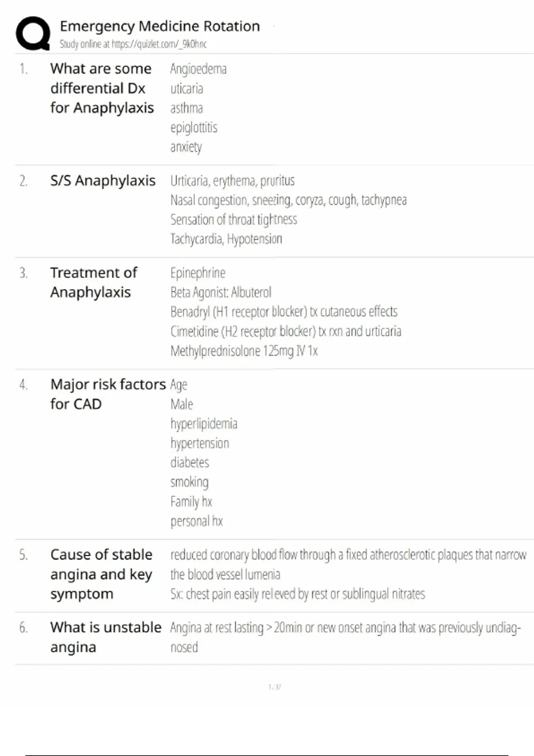Click the S/S Anaphylaxis term

click(x=103, y=181)
